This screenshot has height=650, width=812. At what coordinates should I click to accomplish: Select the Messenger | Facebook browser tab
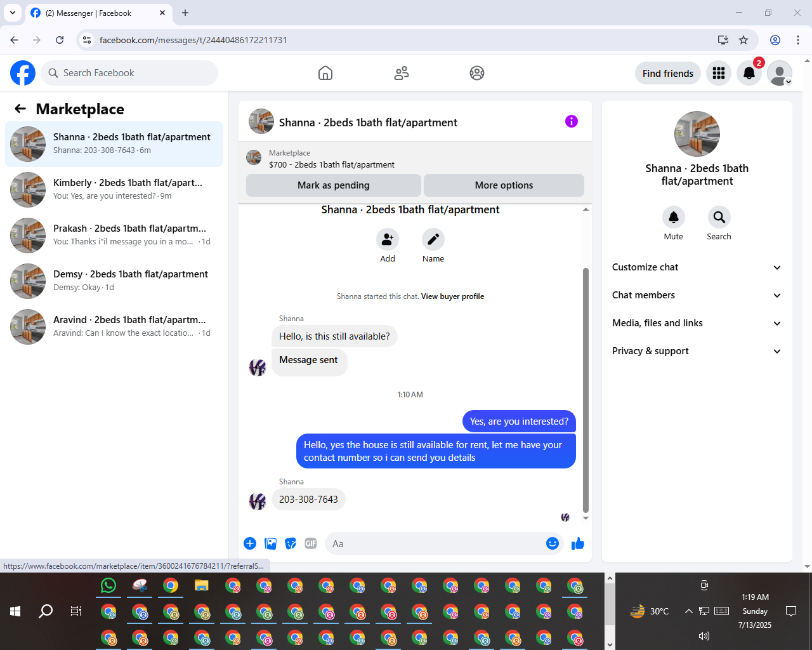(x=98, y=13)
